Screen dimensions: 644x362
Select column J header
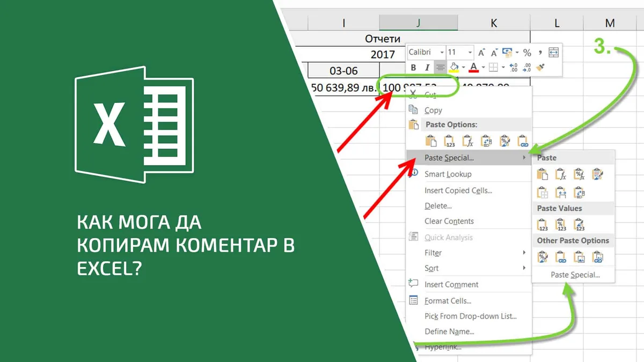pyautogui.click(x=418, y=23)
